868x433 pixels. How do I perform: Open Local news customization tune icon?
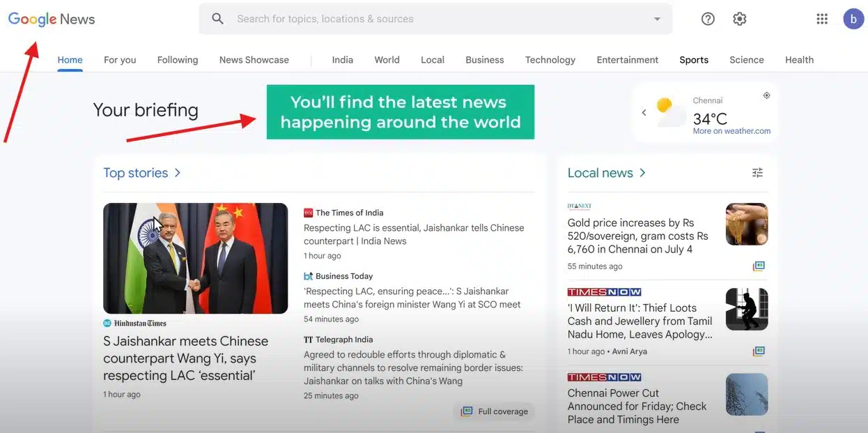point(757,172)
